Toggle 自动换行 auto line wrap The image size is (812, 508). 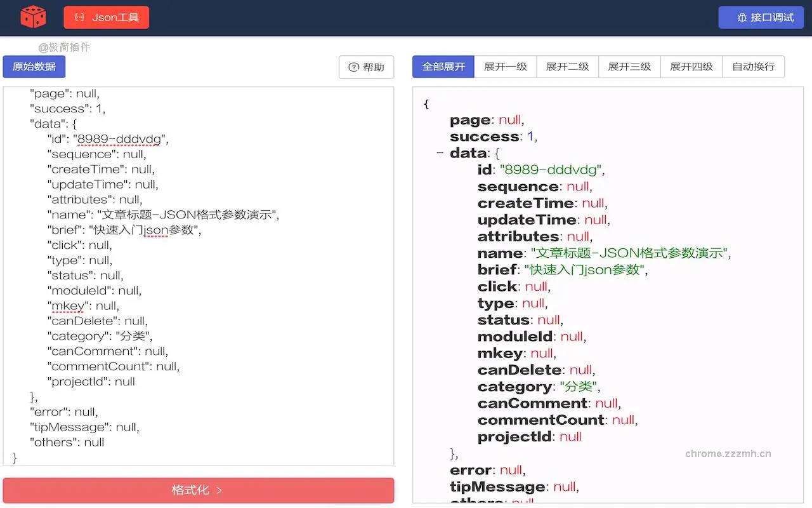(x=753, y=66)
